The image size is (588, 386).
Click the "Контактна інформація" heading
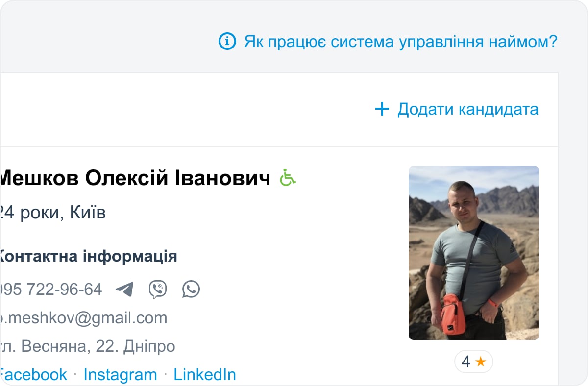pyautogui.click(x=87, y=256)
